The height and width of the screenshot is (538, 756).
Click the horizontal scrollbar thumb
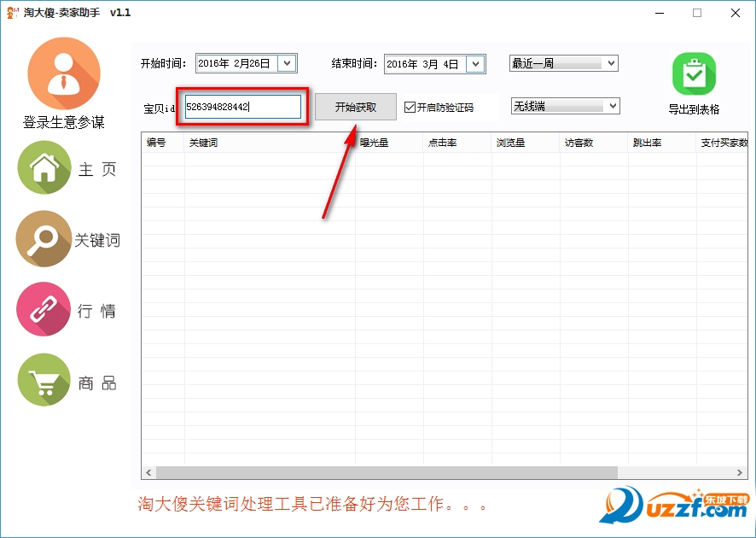click(x=387, y=472)
